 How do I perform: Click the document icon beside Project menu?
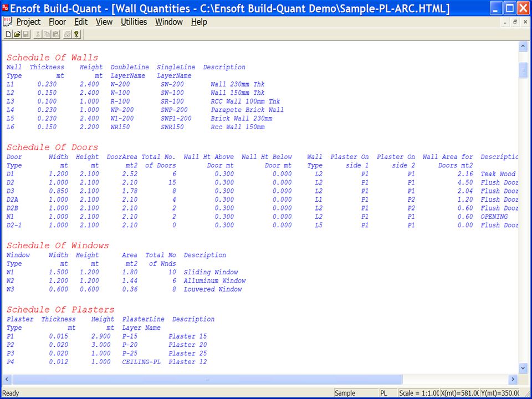(x=7, y=22)
